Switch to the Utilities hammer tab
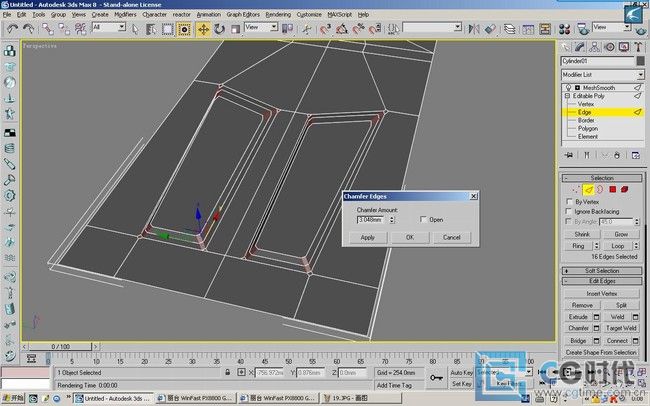 point(638,47)
